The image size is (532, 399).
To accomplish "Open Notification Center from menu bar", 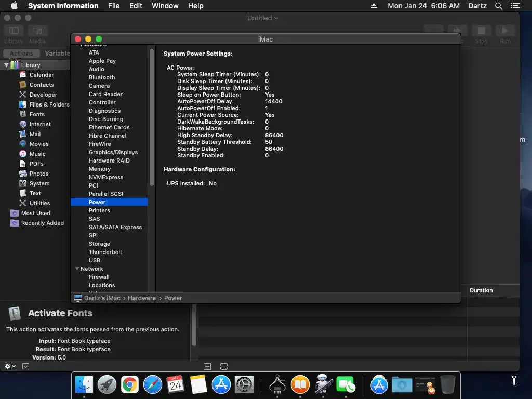I will tap(515, 6).
